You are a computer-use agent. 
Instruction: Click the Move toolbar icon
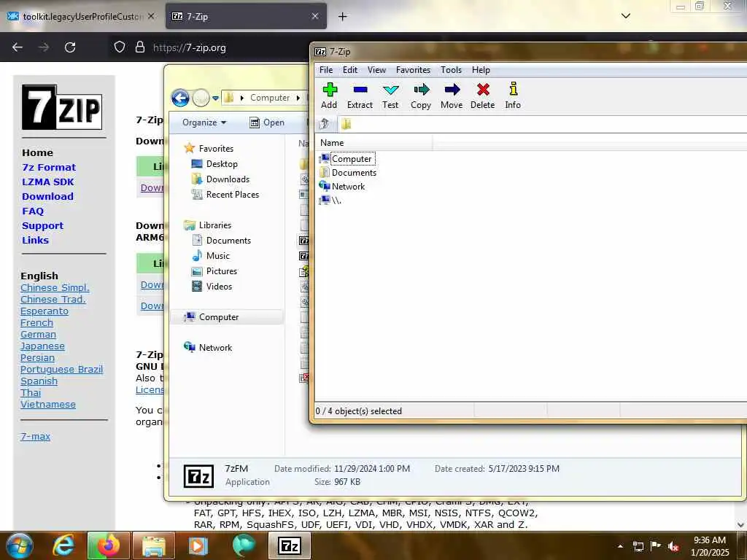click(452, 96)
